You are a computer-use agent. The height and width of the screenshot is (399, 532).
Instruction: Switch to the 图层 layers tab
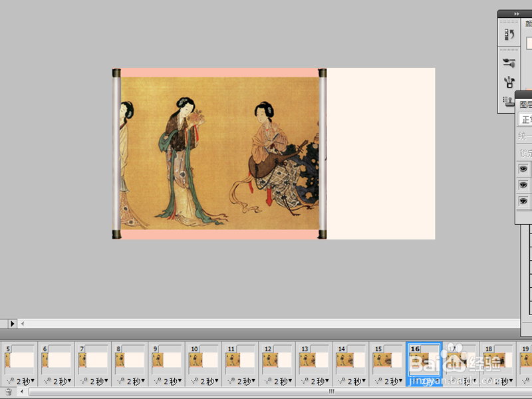525,104
